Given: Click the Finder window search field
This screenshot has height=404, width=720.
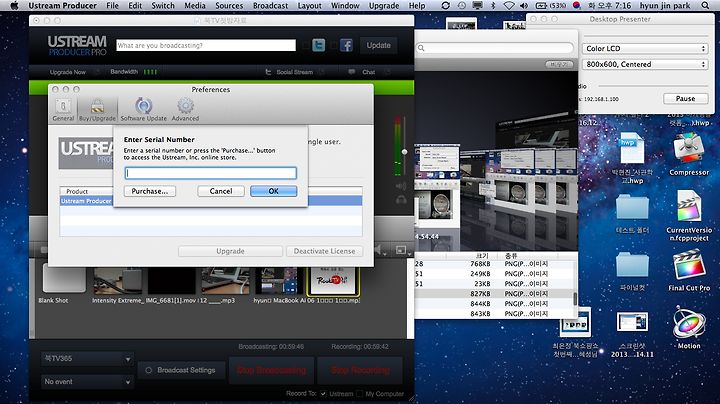Looking at the screenshot, I should [495, 48].
